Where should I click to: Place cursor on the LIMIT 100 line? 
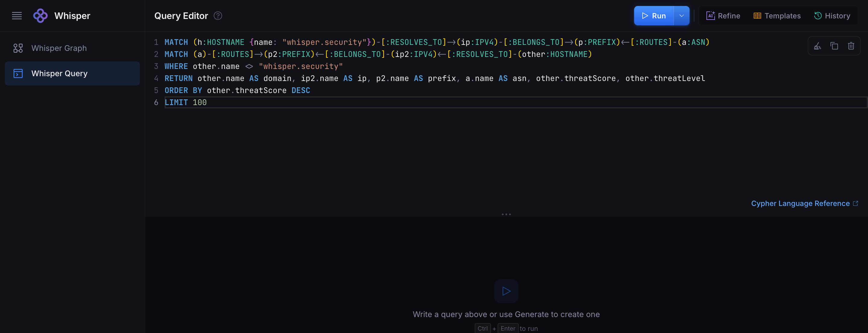tap(185, 102)
